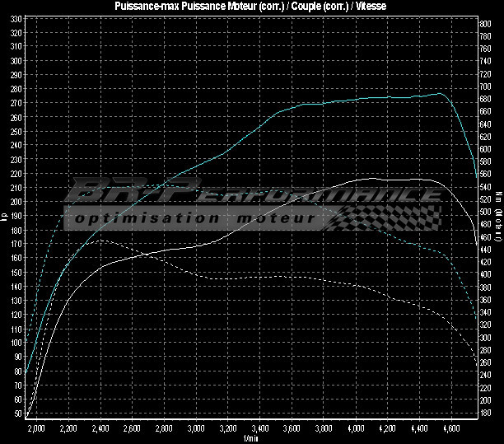The height and width of the screenshot is (444, 504).
Task: Click the peak of the solid cyan curve
Action: click(x=440, y=93)
